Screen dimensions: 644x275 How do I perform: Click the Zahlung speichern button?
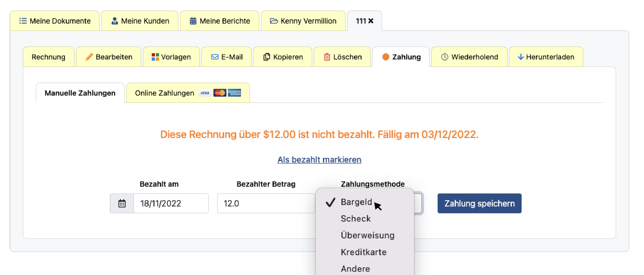(479, 203)
